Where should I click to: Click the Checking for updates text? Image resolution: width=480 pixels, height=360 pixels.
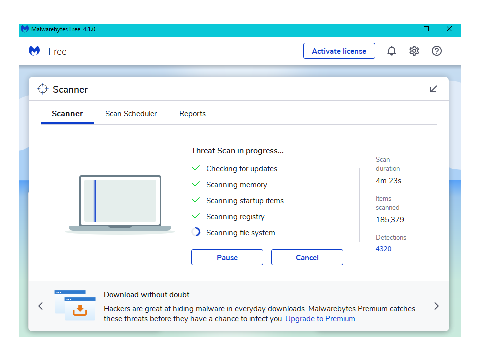(242, 169)
